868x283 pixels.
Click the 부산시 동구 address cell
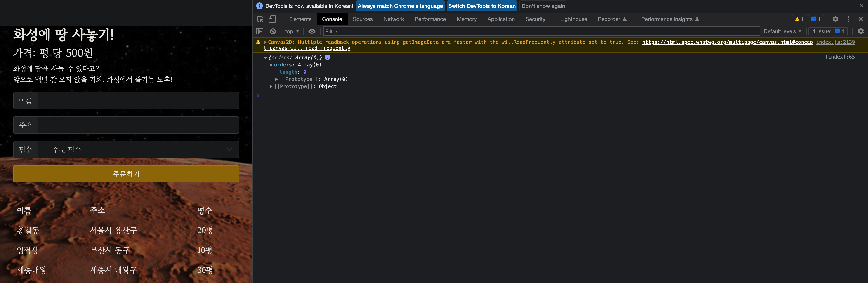110,250
